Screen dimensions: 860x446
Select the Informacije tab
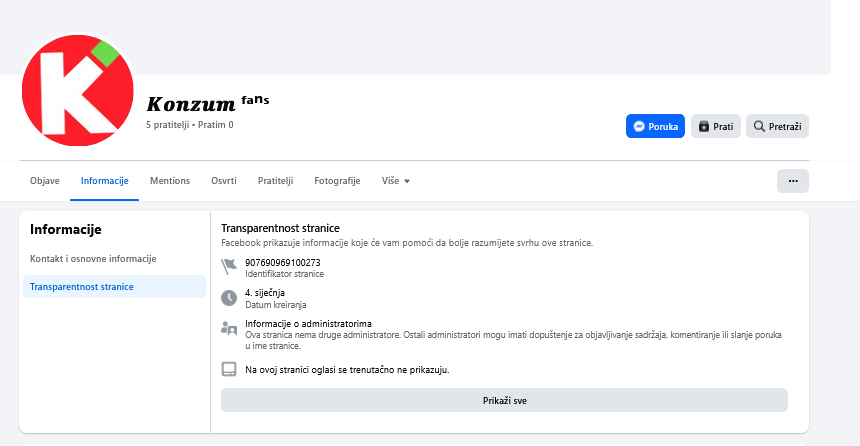tap(105, 181)
